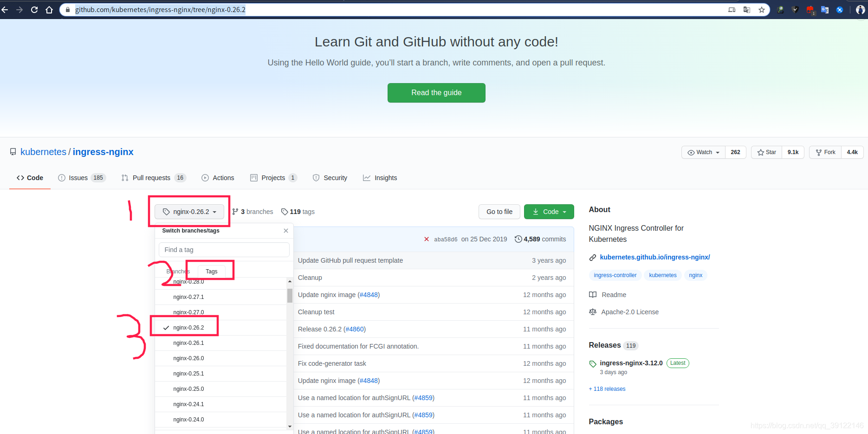Click the 9.1k stargazers count

793,152
